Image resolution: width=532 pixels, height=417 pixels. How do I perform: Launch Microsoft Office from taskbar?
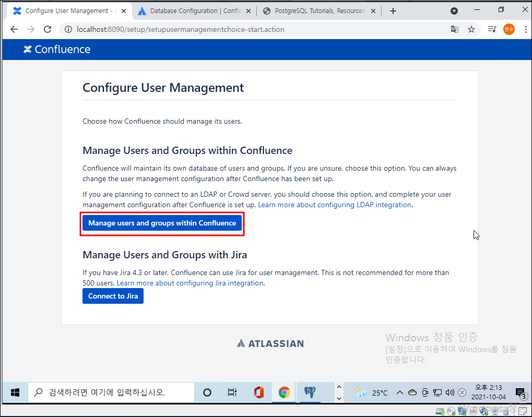tap(259, 392)
